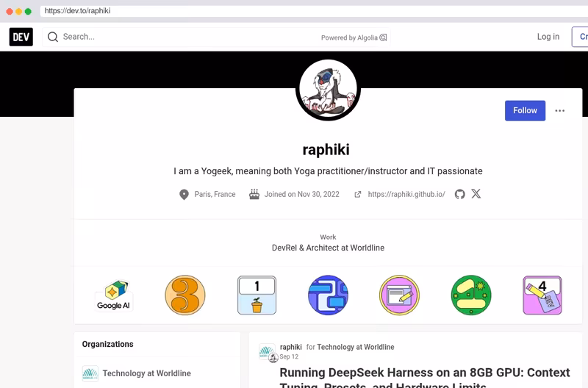This screenshot has width=588, height=388.
Task: Click Log in
Action: (548, 36)
